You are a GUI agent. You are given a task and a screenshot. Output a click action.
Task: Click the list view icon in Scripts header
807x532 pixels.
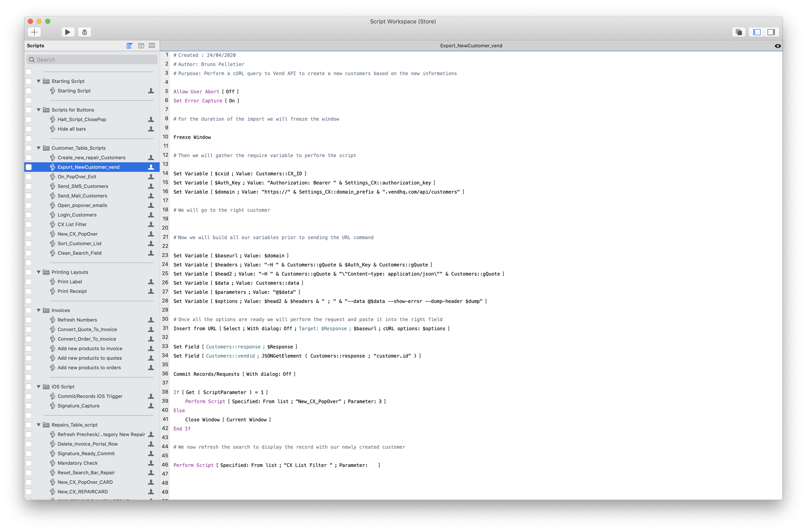[152, 46]
